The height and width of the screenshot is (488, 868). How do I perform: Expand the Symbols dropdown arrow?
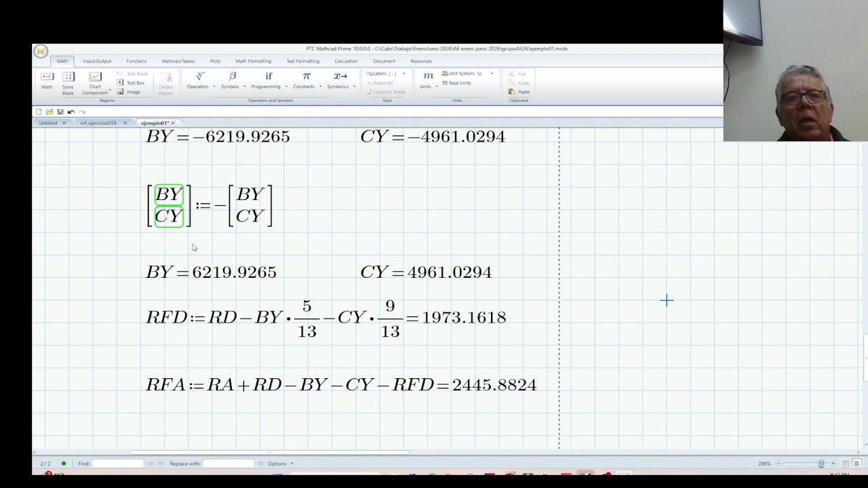pyautogui.click(x=245, y=87)
